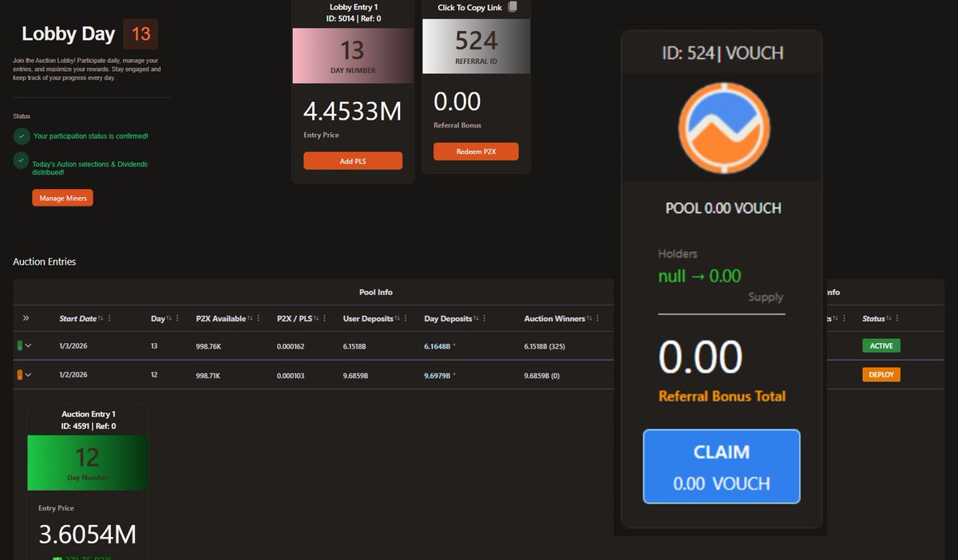Select the green Day Number 12 banner
Image resolution: width=958 pixels, height=560 pixels.
(x=88, y=463)
